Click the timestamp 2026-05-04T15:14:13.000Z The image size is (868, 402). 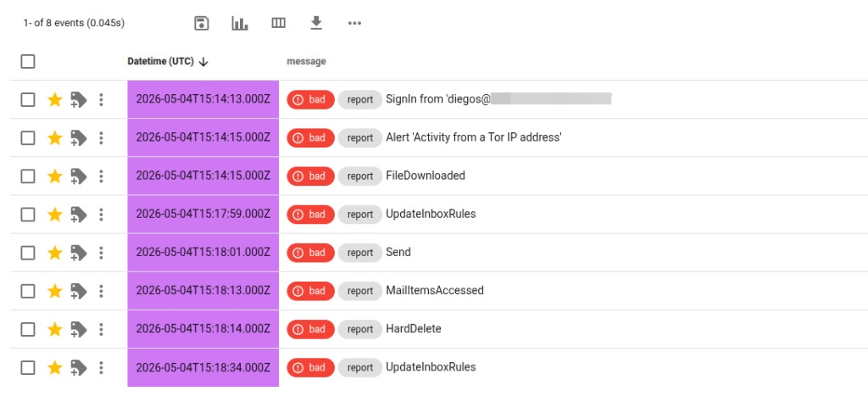tap(203, 100)
